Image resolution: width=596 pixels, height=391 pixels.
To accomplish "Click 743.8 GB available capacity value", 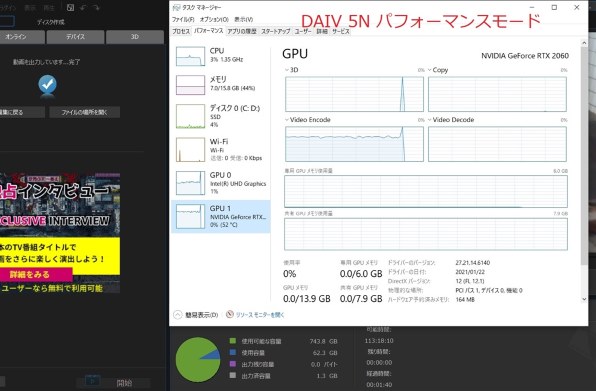I will (x=323, y=341).
